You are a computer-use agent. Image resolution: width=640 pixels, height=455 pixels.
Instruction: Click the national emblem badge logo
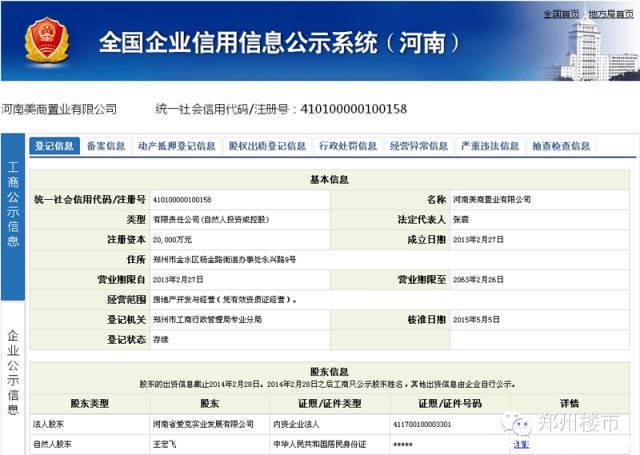(x=47, y=40)
